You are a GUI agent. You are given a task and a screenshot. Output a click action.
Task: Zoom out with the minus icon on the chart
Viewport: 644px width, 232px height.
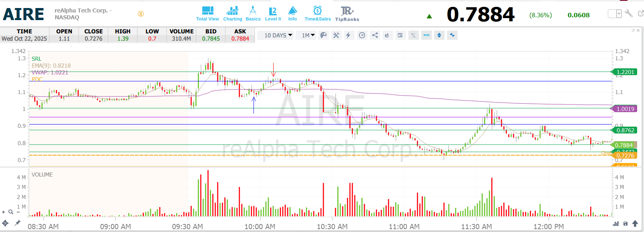coord(18,212)
